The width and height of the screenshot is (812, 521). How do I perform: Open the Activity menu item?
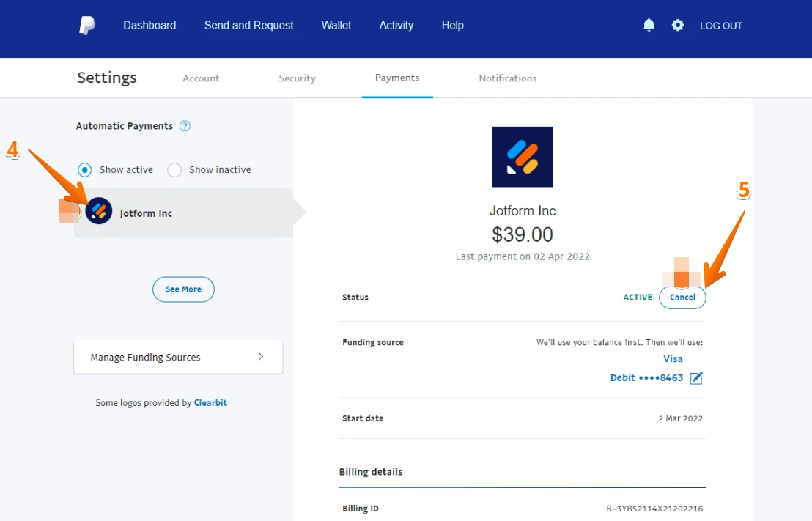396,25
